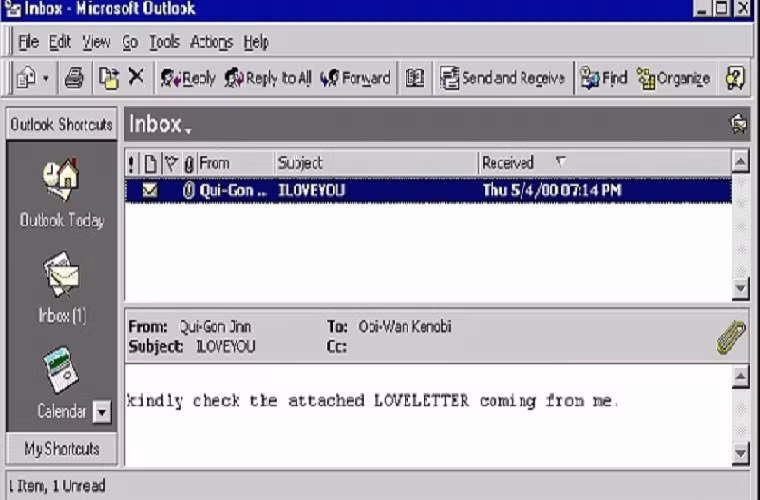The width and height of the screenshot is (760, 500).
Task: Click the Reply to All button
Action: coord(268,78)
